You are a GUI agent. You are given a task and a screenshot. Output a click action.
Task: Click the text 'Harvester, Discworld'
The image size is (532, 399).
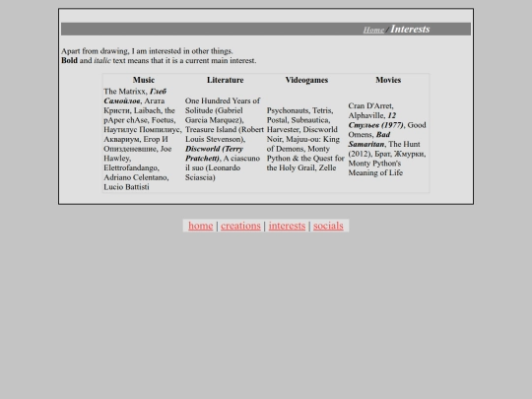pos(302,130)
